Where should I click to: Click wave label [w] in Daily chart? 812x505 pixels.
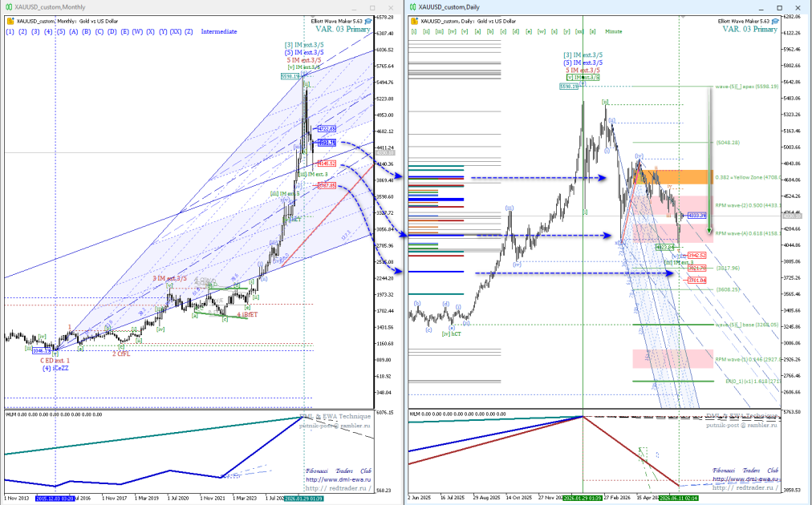pos(541,31)
